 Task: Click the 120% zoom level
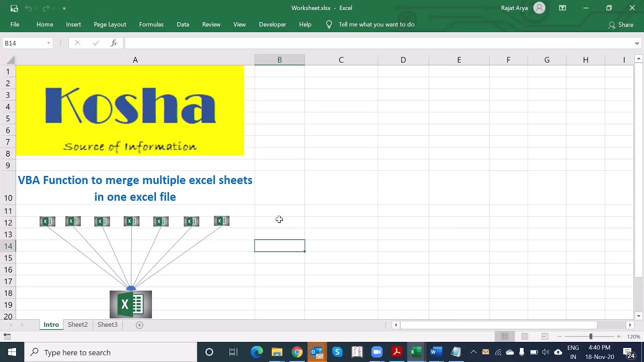[633, 336]
